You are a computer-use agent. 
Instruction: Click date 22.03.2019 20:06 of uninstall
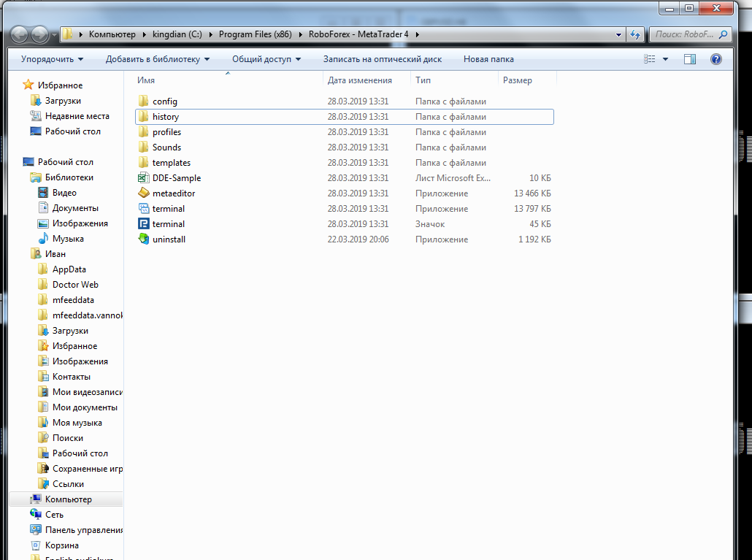tap(358, 239)
